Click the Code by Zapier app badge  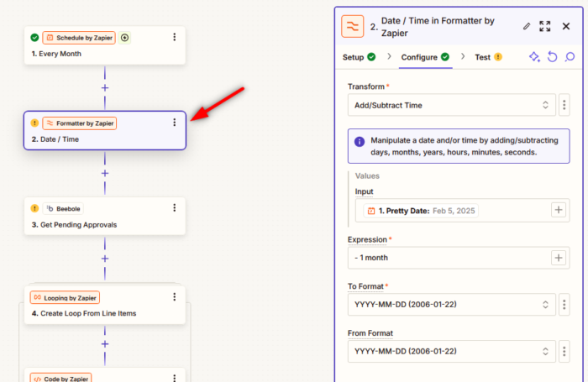pyautogui.click(x=60, y=378)
